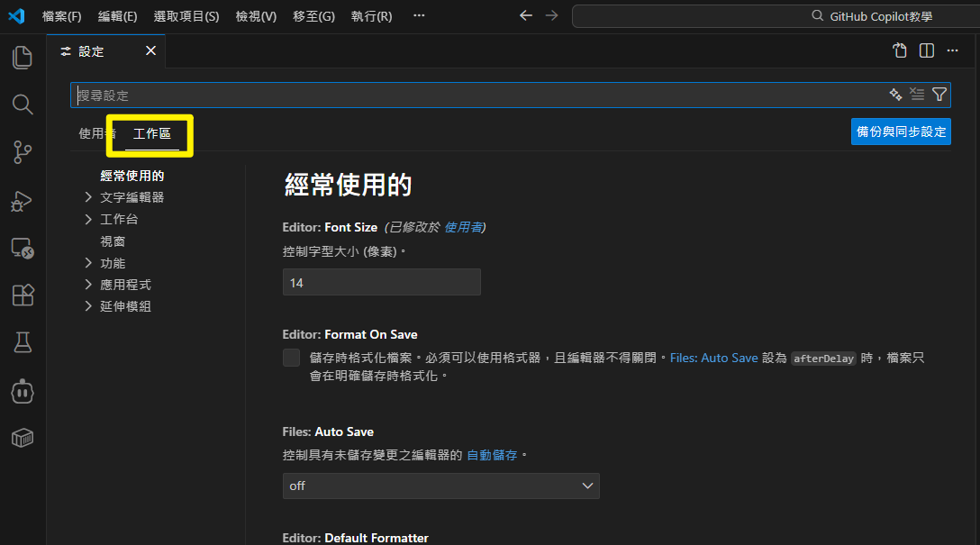Open the Search view in activity bar
The height and width of the screenshot is (545, 980).
click(23, 104)
